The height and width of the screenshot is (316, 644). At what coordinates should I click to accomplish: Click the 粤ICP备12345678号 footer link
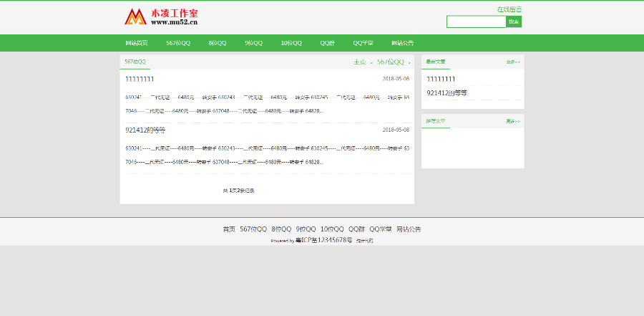pos(323,240)
